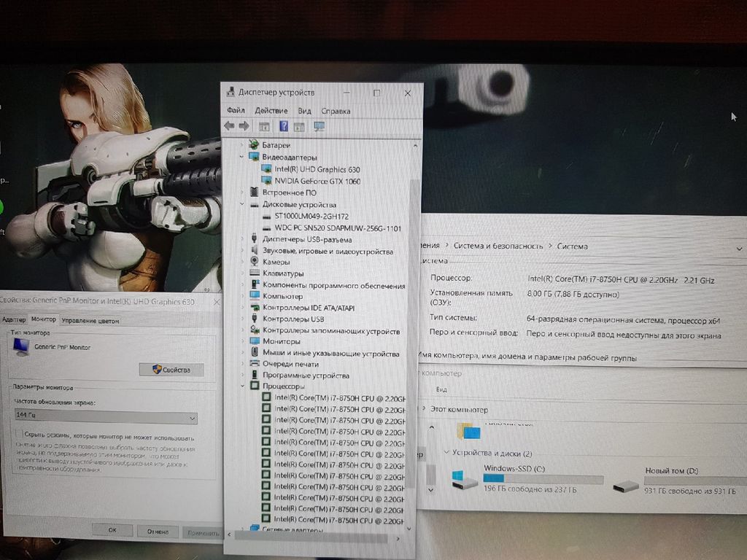The height and width of the screenshot is (560, 747).
Task: Switch to the Управление цветом tab
Action: tap(90, 320)
